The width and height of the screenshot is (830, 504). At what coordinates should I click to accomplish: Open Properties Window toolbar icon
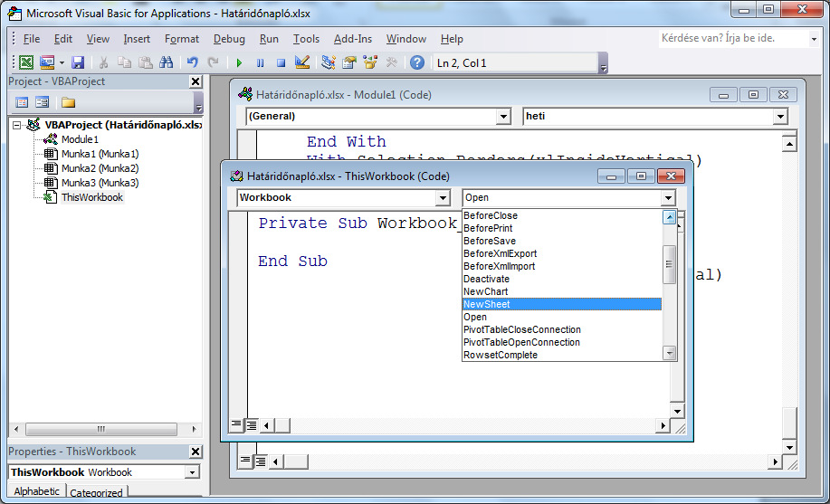click(x=348, y=63)
